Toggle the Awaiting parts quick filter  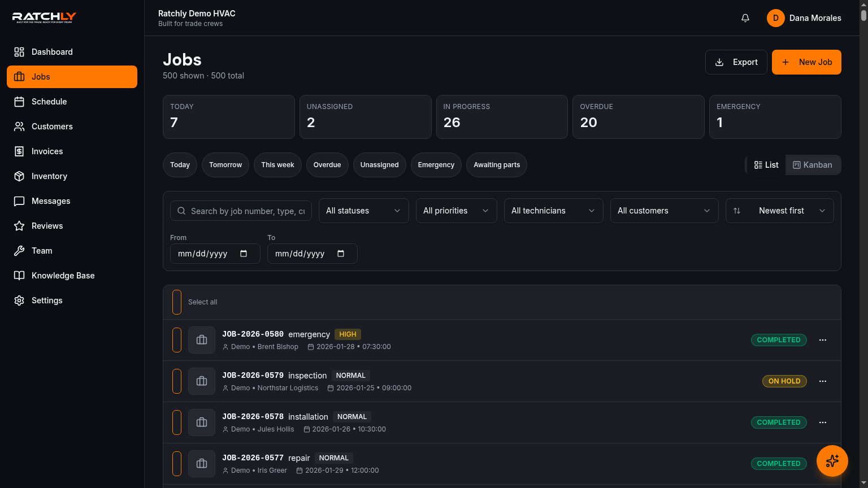(497, 165)
